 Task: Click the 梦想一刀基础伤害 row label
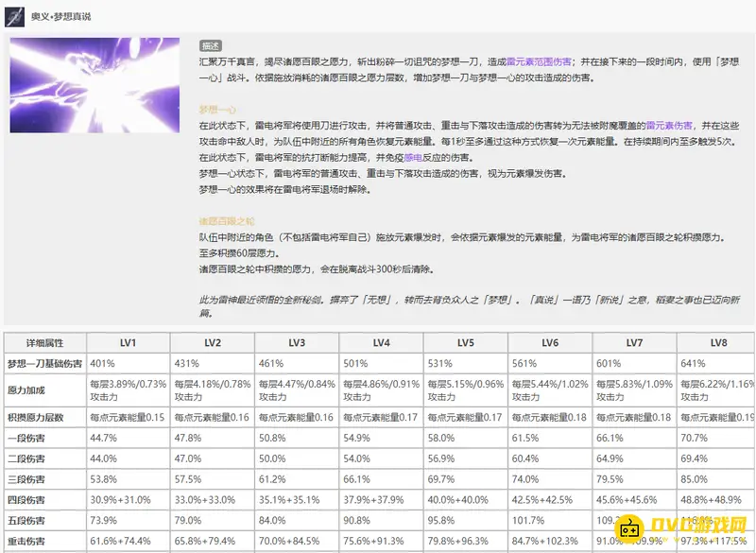tap(44, 365)
